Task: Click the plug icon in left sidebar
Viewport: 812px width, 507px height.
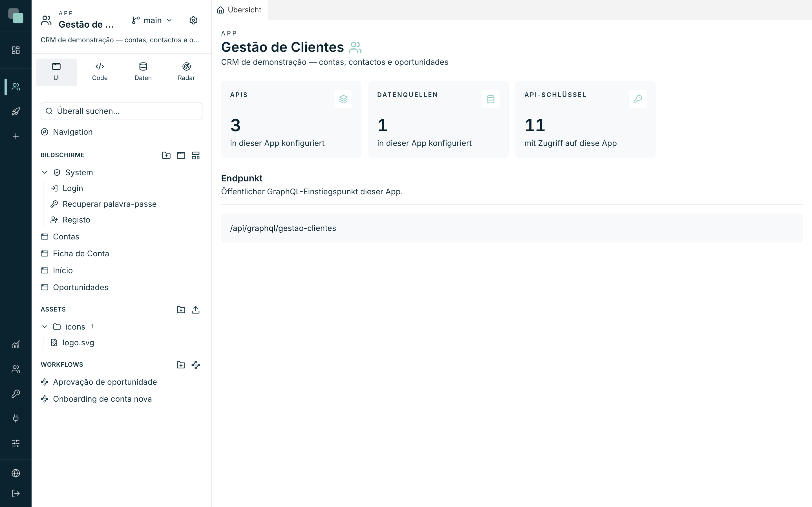Action: point(16,419)
